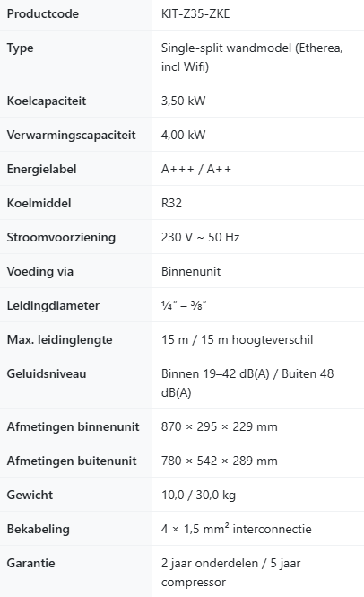The height and width of the screenshot is (597, 364).
Task: Click the Koelmiddel value R32
Action: click(x=171, y=203)
